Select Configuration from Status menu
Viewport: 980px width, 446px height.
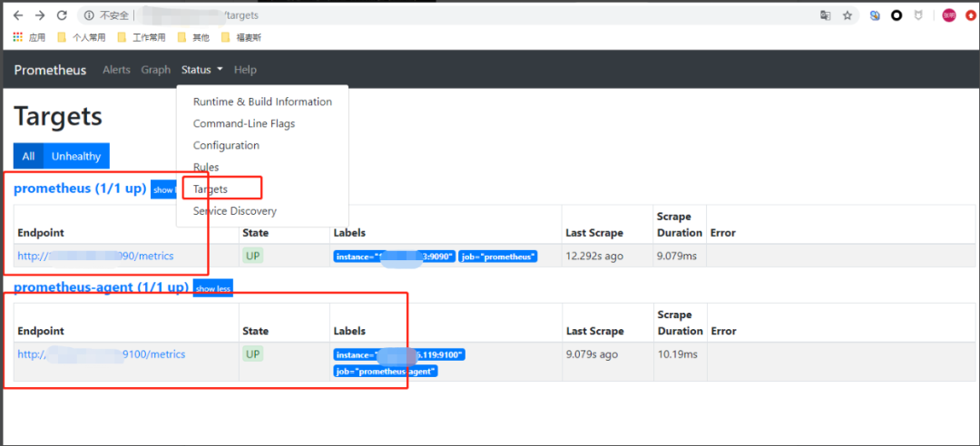coord(262,146)
